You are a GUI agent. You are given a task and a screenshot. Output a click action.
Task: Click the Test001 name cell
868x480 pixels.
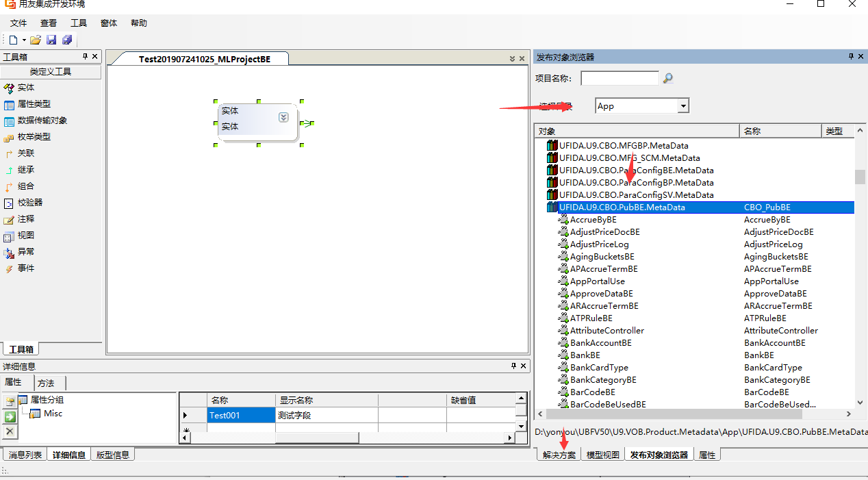coord(241,415)
